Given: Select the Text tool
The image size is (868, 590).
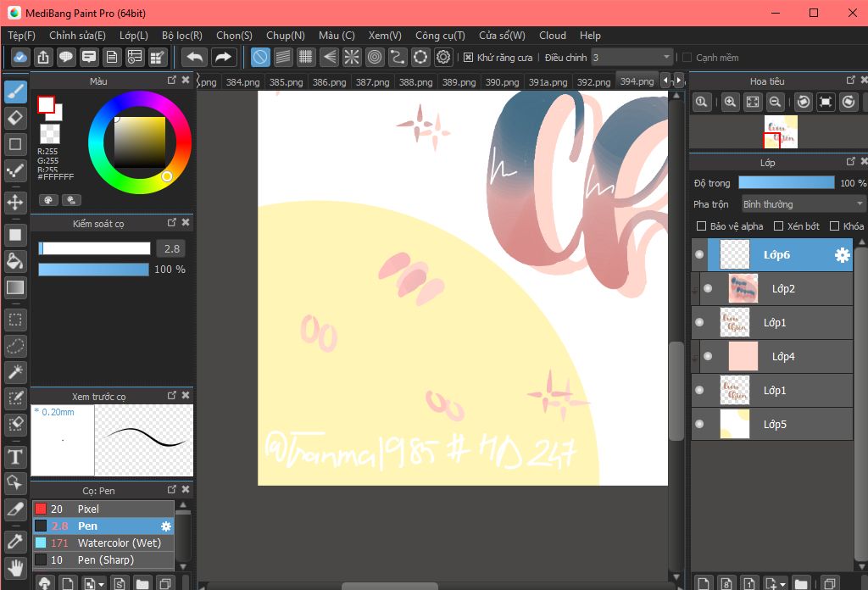Looking at the screenshot, I should pyautogui.click(x=15, y=457).
